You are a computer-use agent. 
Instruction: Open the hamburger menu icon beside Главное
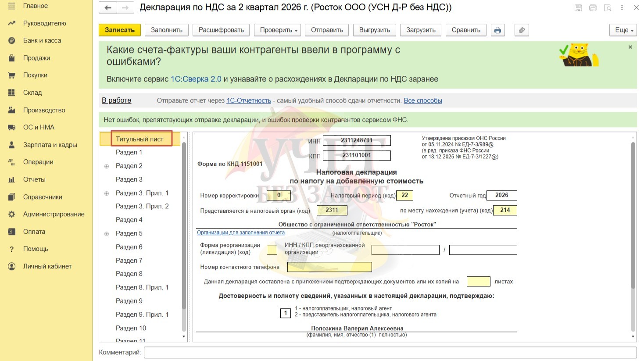12,6
